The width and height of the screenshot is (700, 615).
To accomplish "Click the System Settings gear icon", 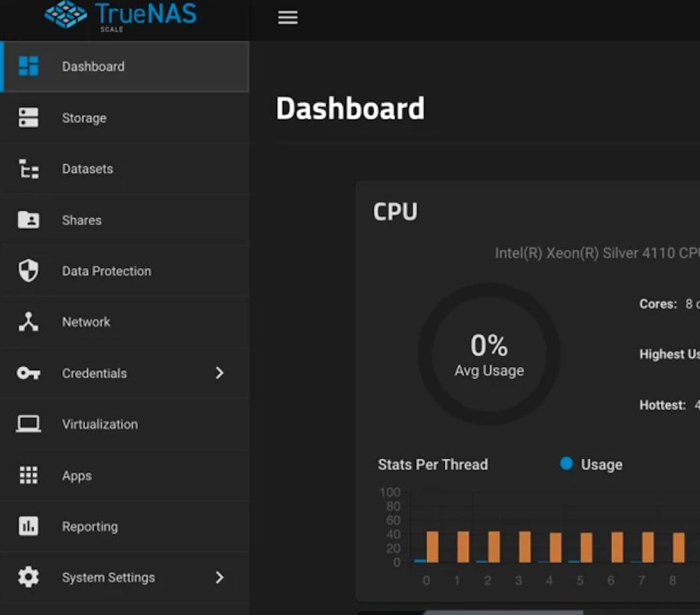I will [x=28, y=577].
